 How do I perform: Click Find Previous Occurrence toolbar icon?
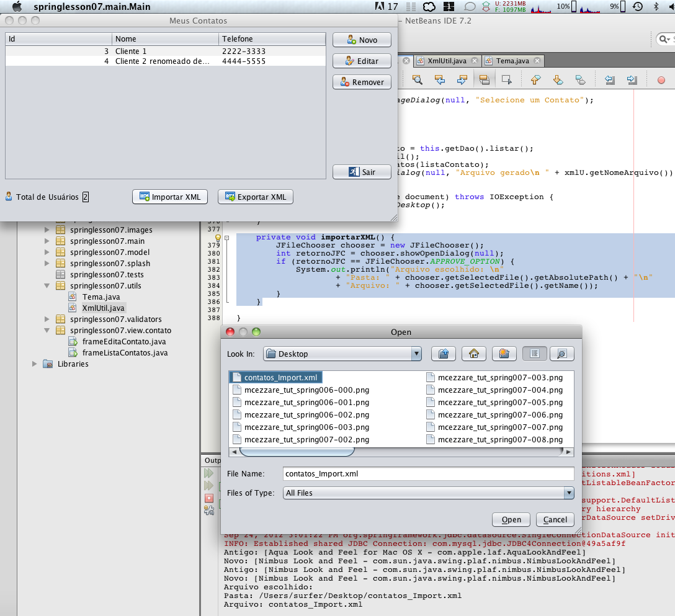pyautogui.click(x=439, y=79)
